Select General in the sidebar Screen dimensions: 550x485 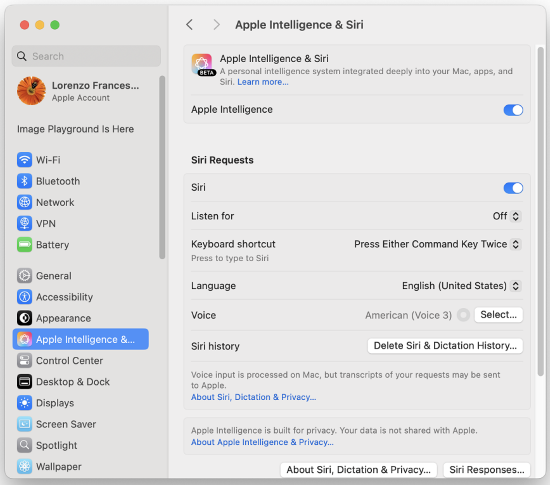[81, 276]
